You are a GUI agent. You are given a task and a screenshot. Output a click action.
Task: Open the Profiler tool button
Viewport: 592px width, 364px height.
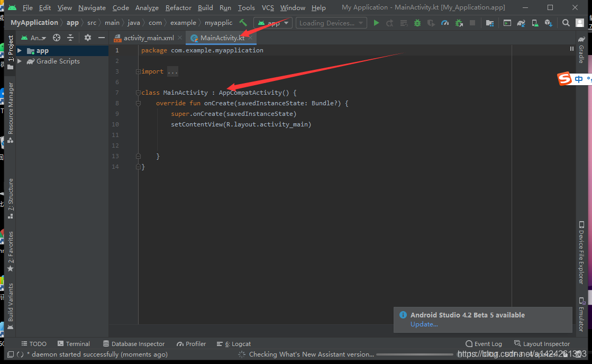click(x=191, y=343)
